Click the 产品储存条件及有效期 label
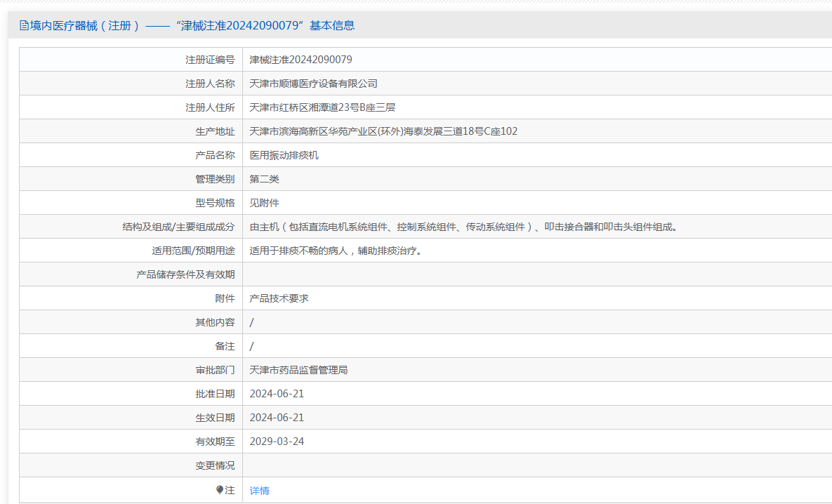Viewport: 832px width, 504px height. (x=186, y=274)
